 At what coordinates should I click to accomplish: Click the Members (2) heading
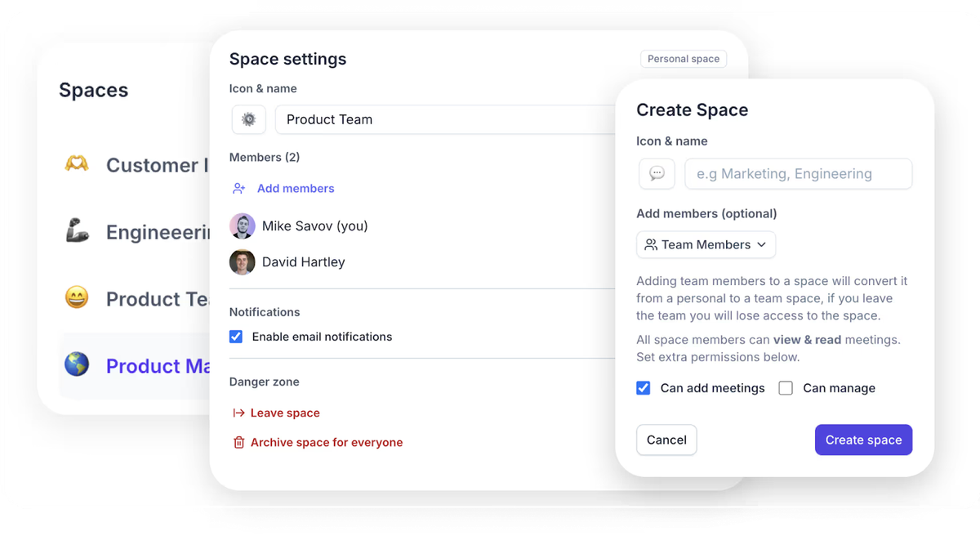(x=265, y=157)
